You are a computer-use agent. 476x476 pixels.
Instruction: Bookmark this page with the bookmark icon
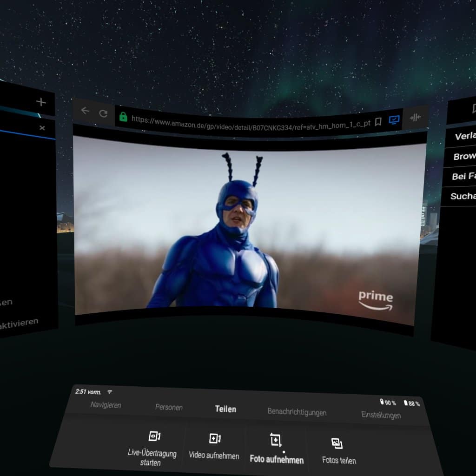pyautogui.click(x=378, y=121)
